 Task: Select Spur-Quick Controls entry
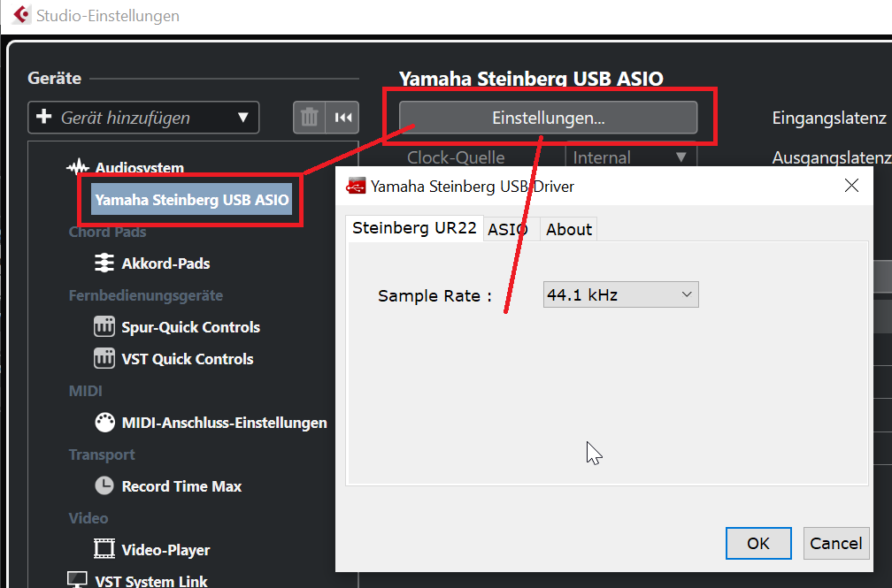190,327
